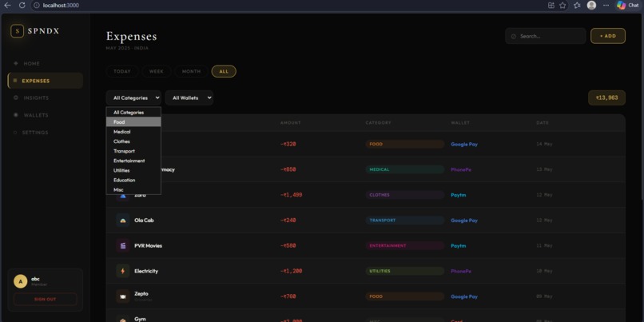Click the + ADD button

[x=608, y=36]
